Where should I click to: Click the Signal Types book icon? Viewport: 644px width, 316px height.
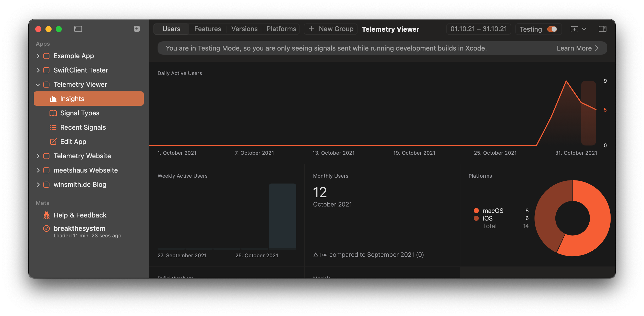[53, 113]
